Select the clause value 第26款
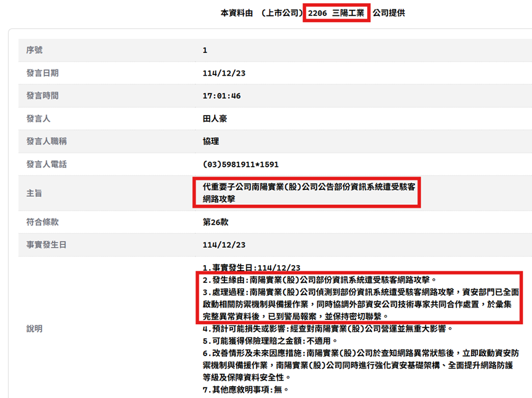 click(x=215, y=222)
